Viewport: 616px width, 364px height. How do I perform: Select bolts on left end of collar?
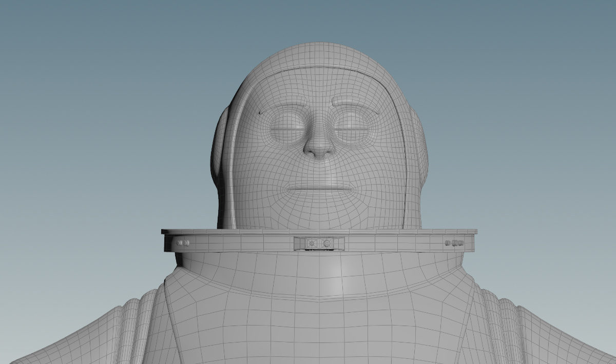click(183, 242)
